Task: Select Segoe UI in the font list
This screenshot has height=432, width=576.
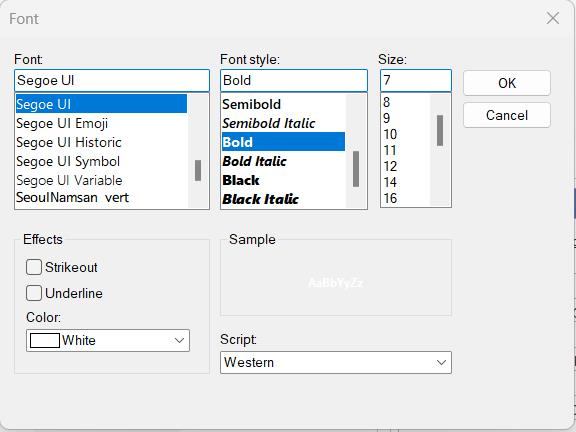Action: pos(101,104)
